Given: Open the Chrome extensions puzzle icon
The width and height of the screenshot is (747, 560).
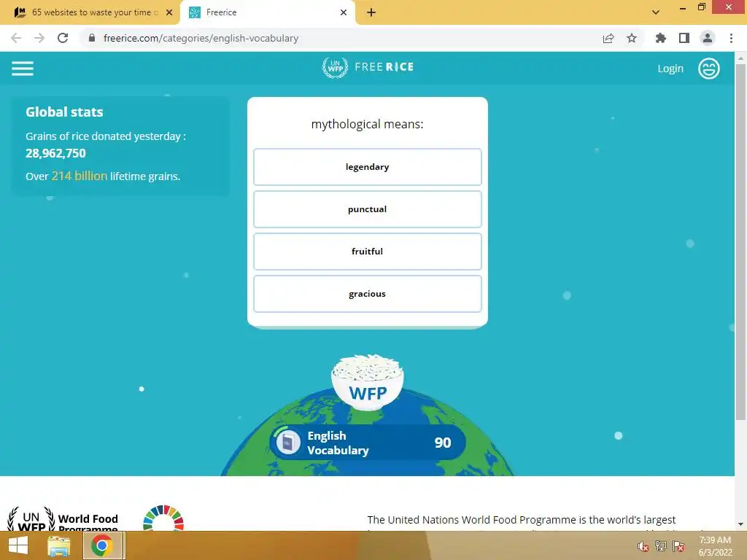Looking at the screenshot, I should [x=660, y=38].
